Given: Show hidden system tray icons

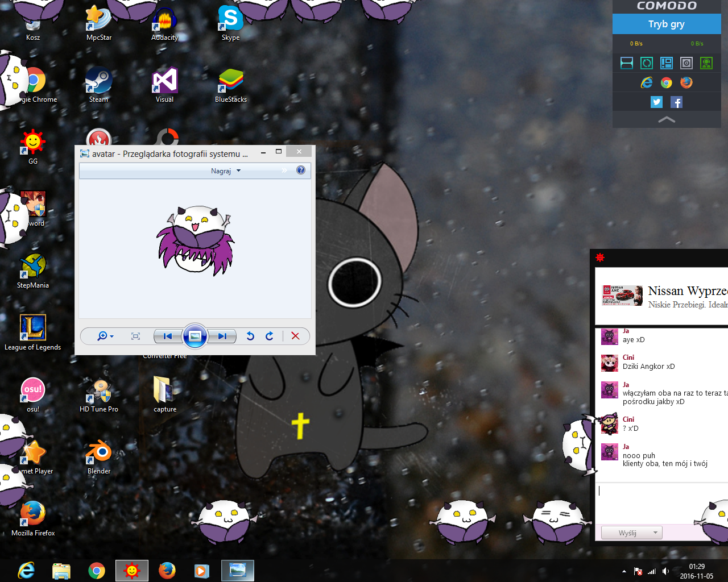Looking at the screenshot, I should click(x=624, y=571).
